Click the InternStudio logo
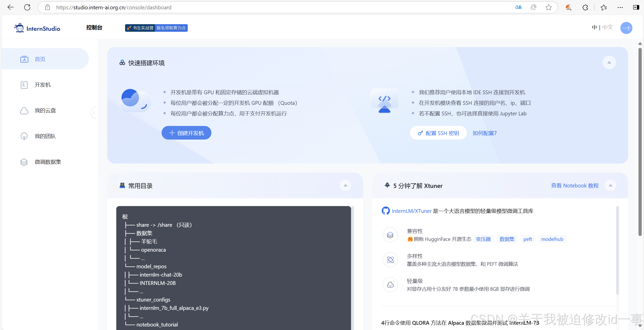644x330 pixels. [x=37, y=28]
